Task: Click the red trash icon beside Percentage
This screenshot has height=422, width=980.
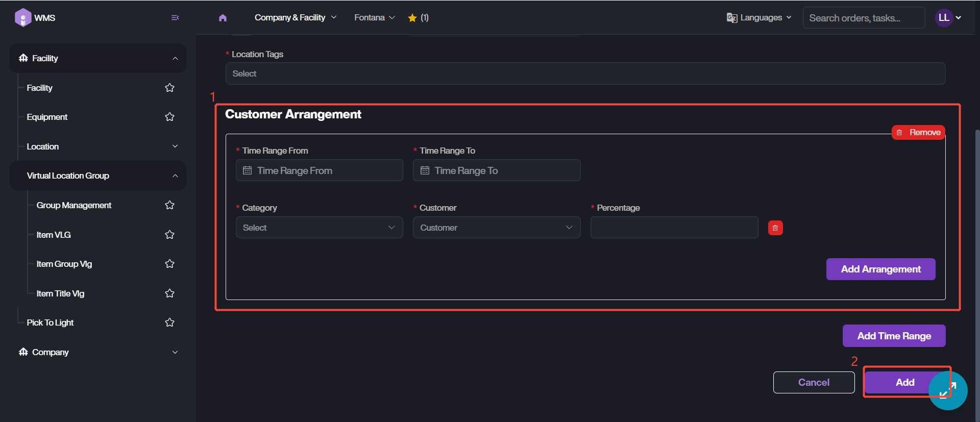Action: pyautogui.click(x=775, y=228)
